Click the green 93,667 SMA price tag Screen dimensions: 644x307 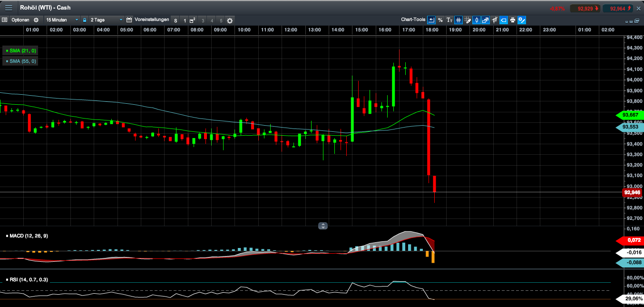click(x=630, y=115)
